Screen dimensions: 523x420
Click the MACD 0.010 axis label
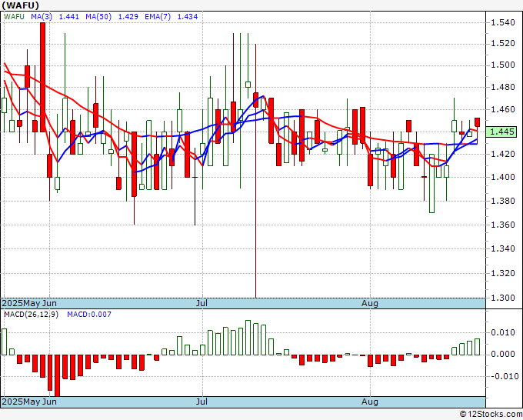[x=503, y=332]
